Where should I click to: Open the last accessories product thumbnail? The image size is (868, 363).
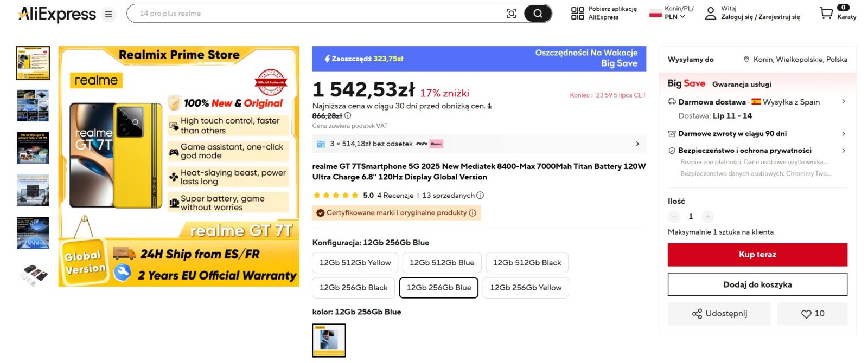point(33,275)
